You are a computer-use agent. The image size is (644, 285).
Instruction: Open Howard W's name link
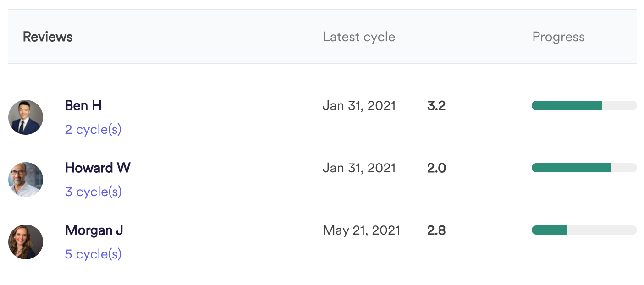point(98,168)
